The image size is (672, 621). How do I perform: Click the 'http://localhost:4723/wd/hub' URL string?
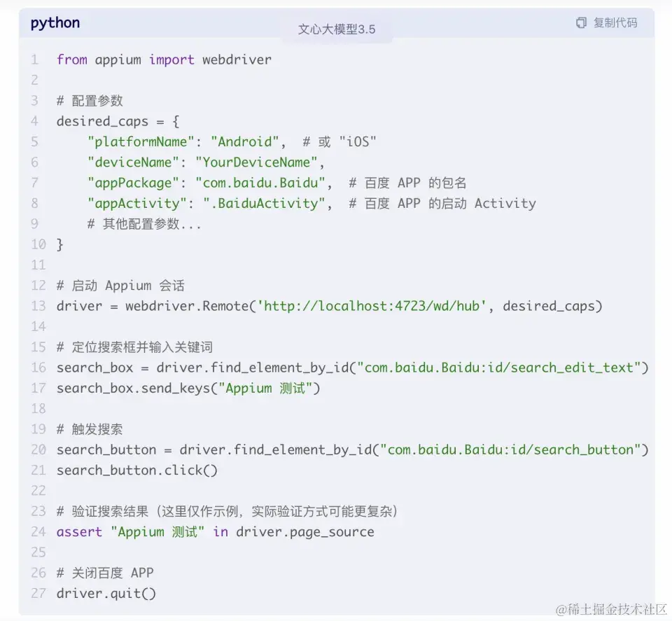pyautogui.click(x=371, y=307)
